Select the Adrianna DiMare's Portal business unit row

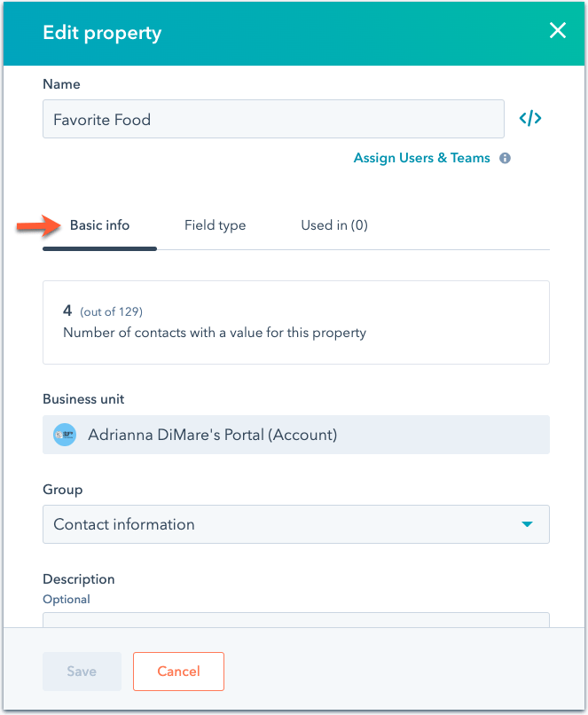pyautogui.click(x=296, y=435)
